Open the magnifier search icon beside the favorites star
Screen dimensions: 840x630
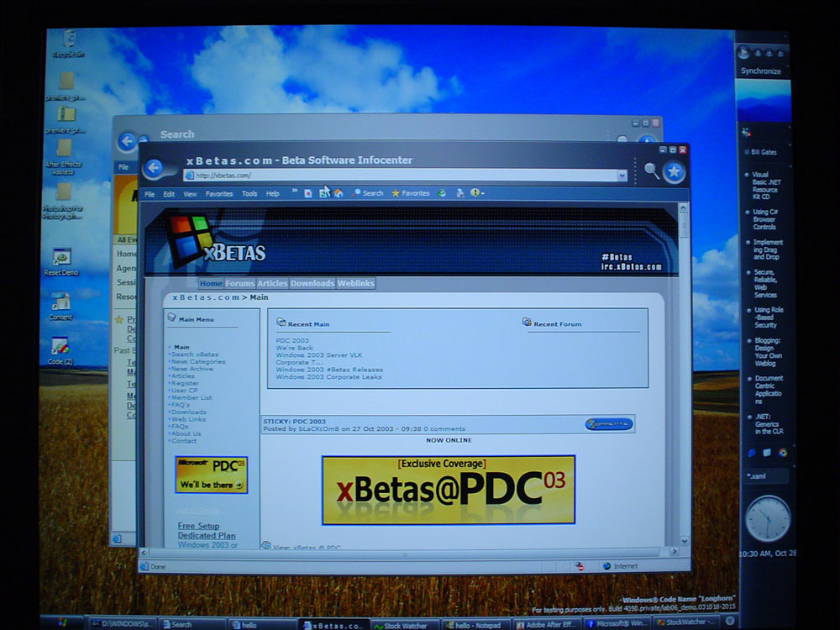tap(651, 171)
